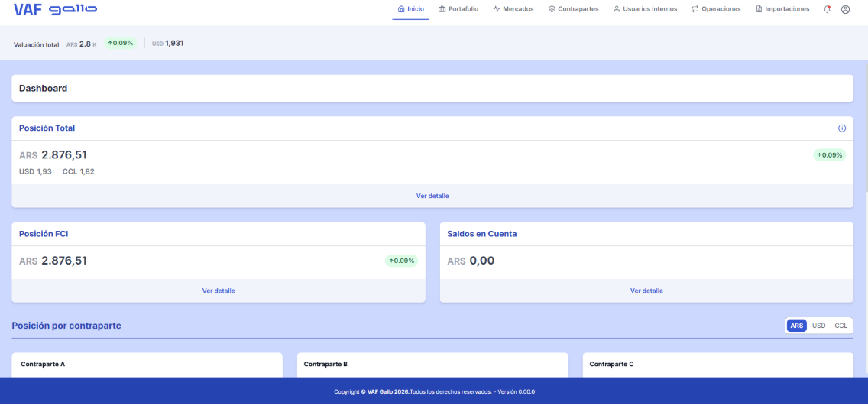Navigate to Contrapartes
The height and width of the screenshot is (406, 868).
coord(574,9)
